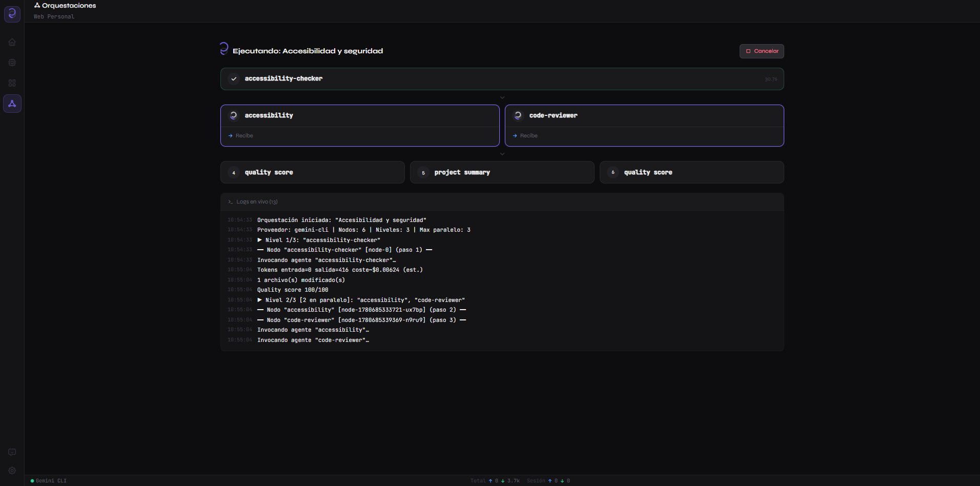Click log line 'Invocando agente "code-reviewer"'
Screen dimensions: 980x486
(x=313, y=340)
